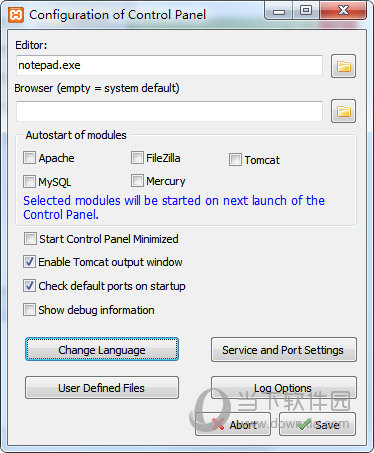The width and height of the screenshot is (374, 453).
Task: Enable Start Control Panel Minimized
Action: [x=30, y=239]
